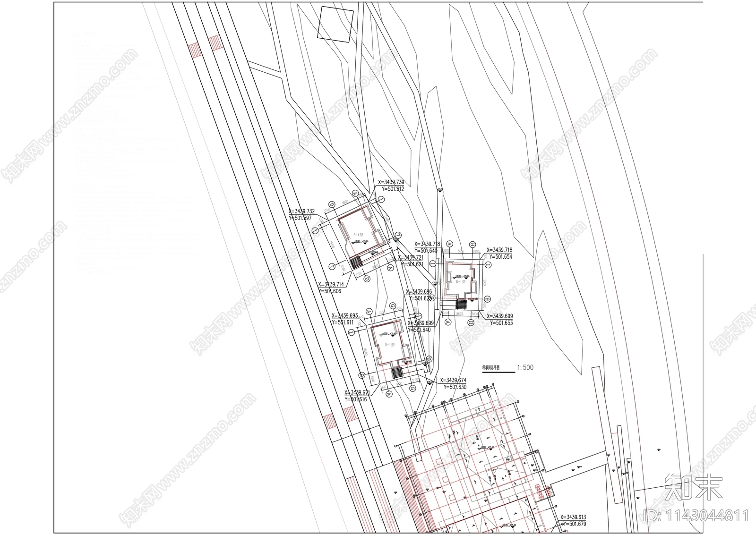Click the D-1型 building label
This screenshot has width=756, height=534.
461,282
